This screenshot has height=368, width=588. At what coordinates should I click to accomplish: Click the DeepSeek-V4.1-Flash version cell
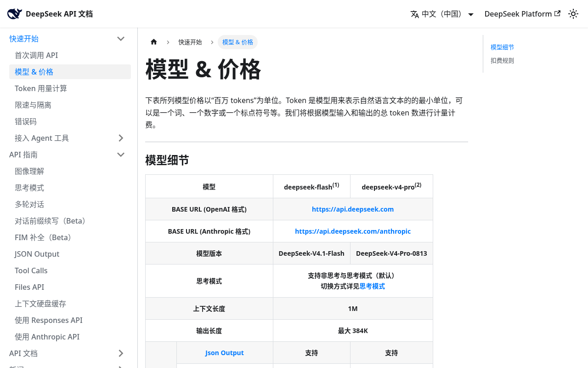[x=311, y=253]
